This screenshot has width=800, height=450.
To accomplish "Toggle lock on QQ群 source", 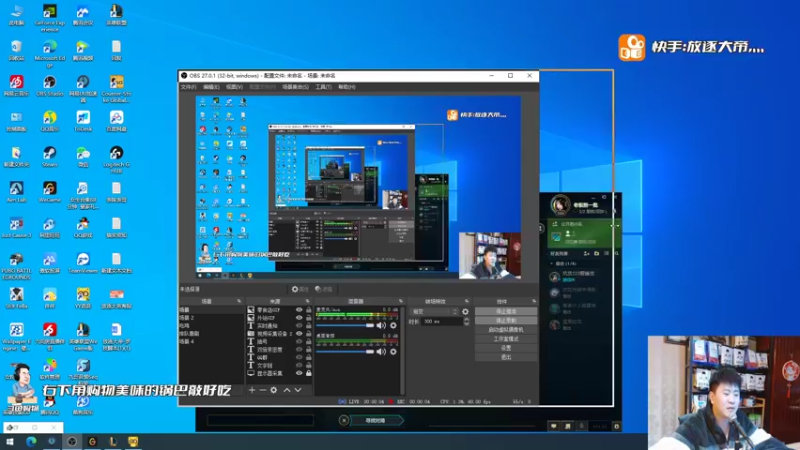I will [308, 357].
